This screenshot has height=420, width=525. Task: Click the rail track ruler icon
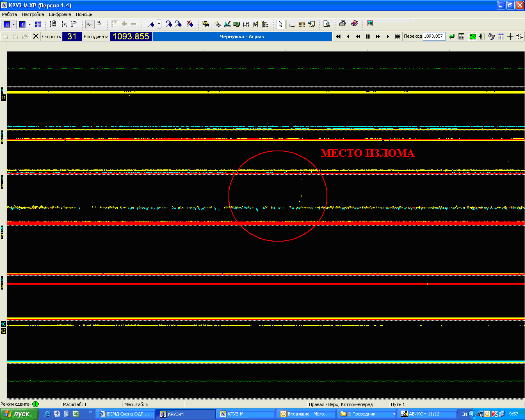[x=302, y=24]
